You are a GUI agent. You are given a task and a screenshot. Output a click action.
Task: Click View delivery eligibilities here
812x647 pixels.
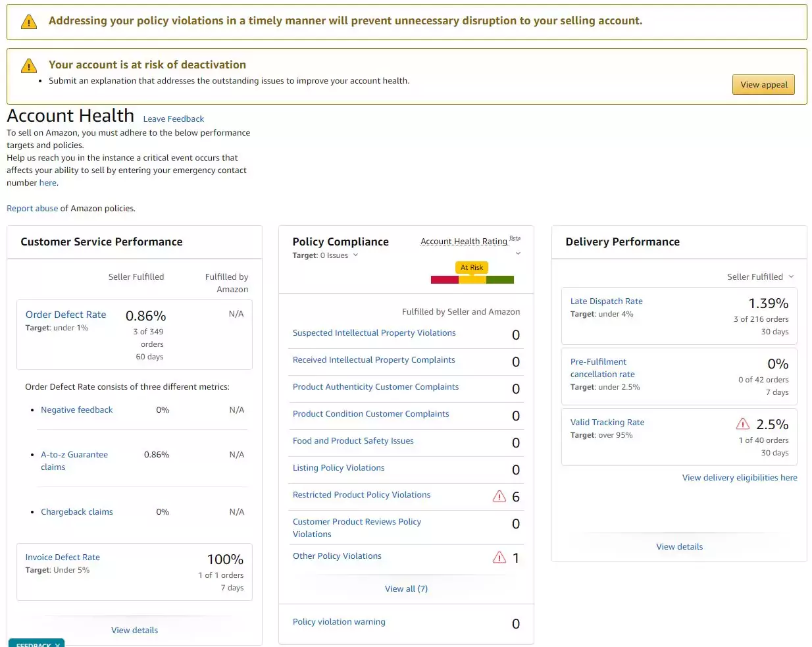coord(739,478)
